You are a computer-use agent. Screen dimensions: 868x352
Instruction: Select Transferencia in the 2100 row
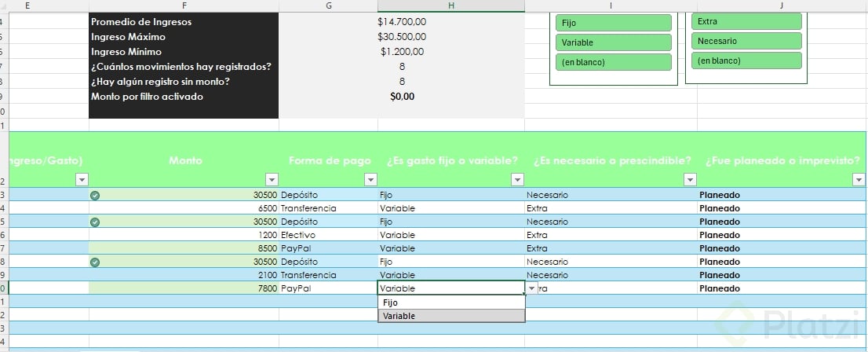[x=329, y=275]
